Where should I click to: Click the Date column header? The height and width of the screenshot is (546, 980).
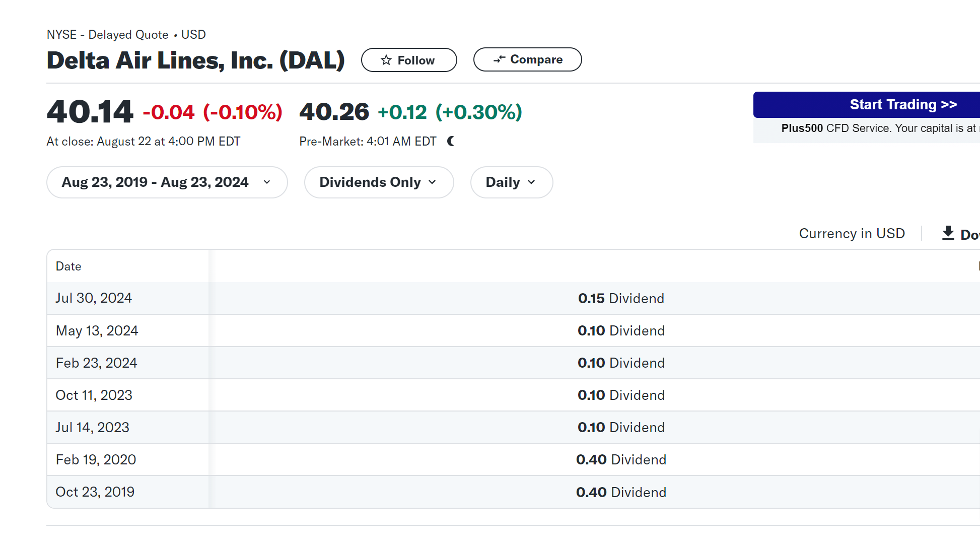[68, 266]
